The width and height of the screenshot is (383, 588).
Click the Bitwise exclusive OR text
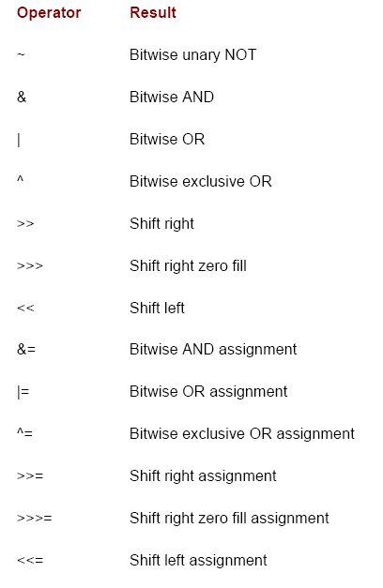pyautogui.click(x=201, y=182)
